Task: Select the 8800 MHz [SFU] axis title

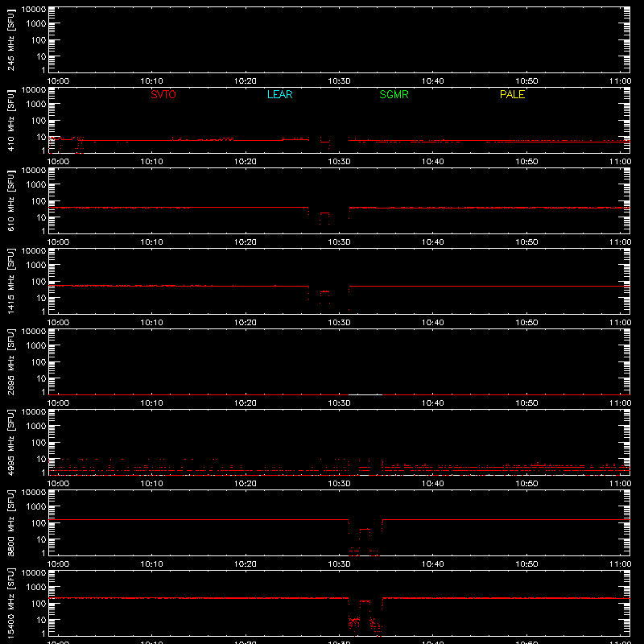Action: [x=10, y=522]
